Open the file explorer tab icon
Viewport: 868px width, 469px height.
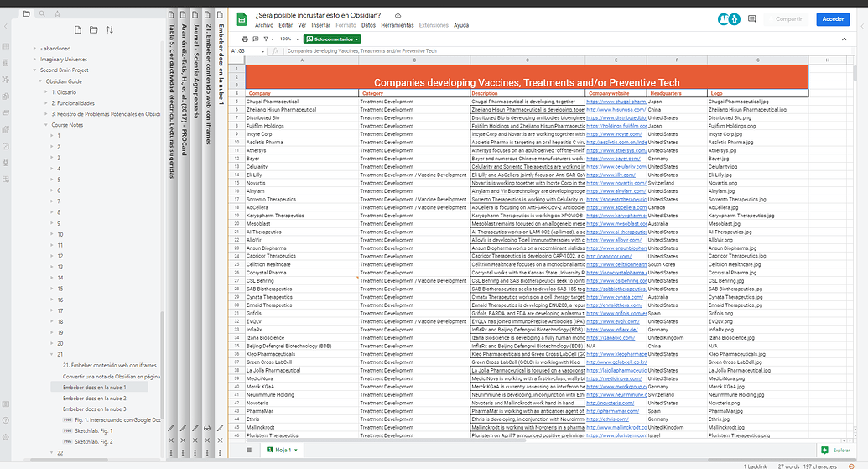point(26,13)
